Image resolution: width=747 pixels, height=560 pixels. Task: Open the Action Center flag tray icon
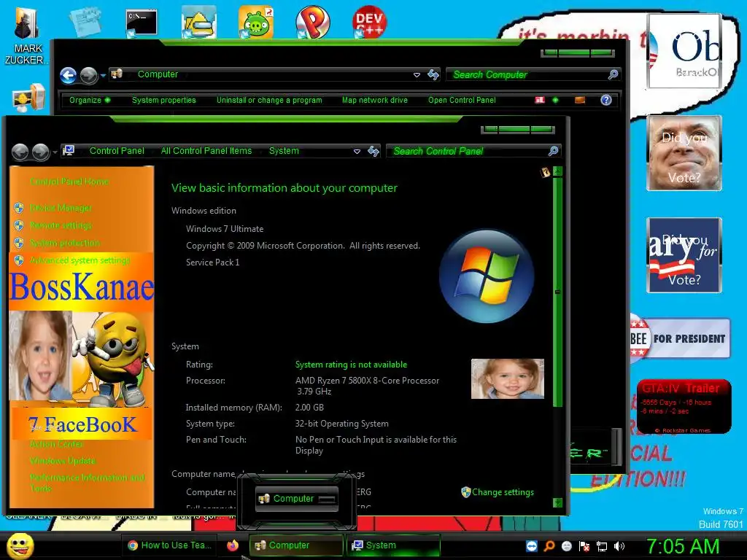click(584, 545)
